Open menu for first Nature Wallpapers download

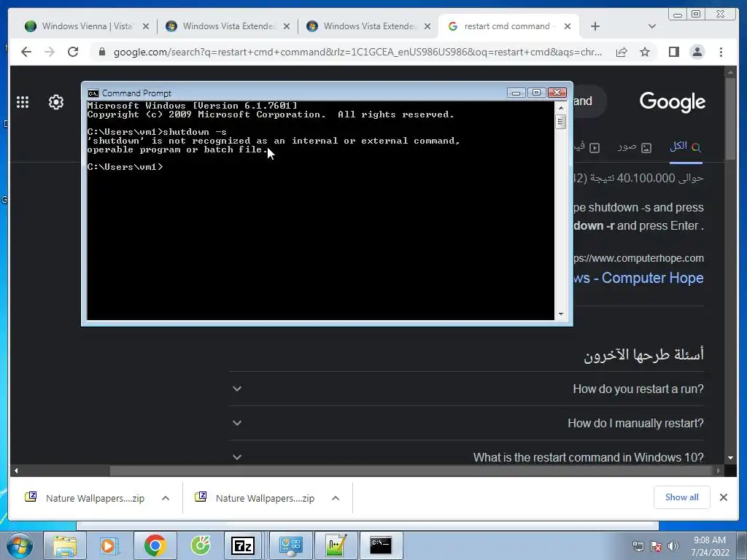pyautogui.click(x=166, y=498)
